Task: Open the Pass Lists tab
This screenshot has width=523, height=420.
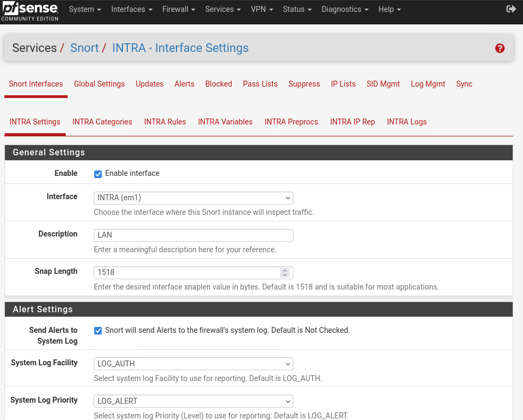Action: [x=260, y=84]
